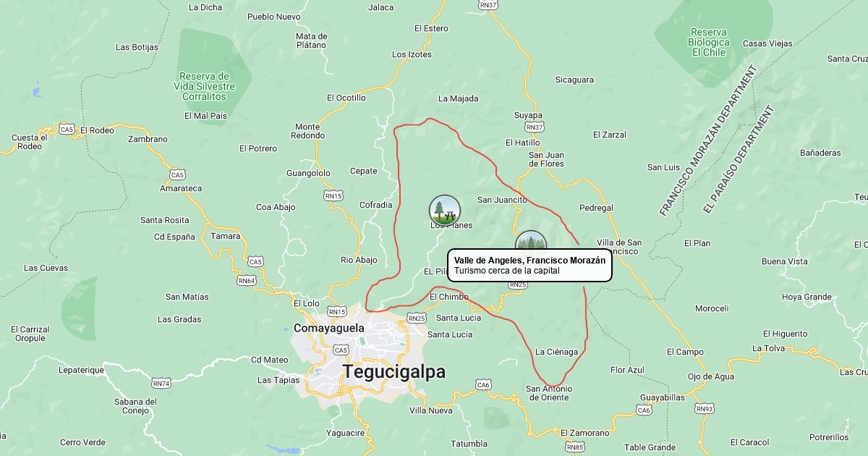Viewport: 868px width, 456px height.
Task: Click the CA5 road shield near El Rodeo
Action: click(67, 130)
